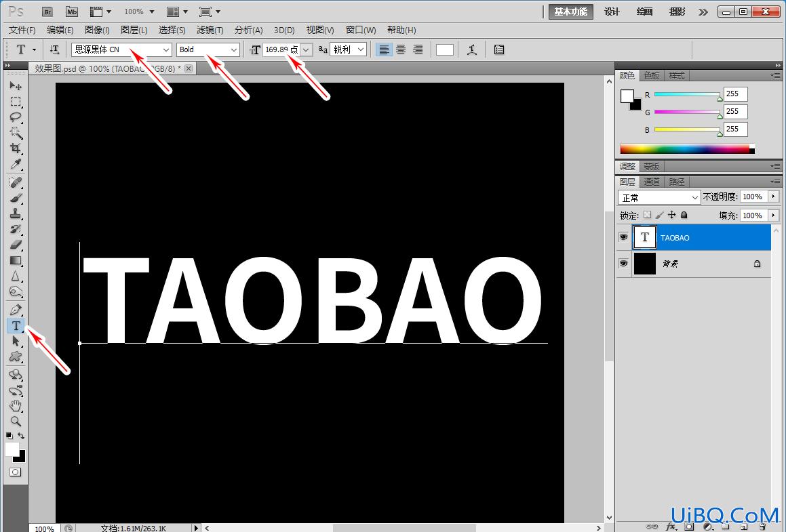Switch to the 基本功能 workspace
The height and width of the screenshot is (532, 786).
pyautogui.click(x=571, y=12)
